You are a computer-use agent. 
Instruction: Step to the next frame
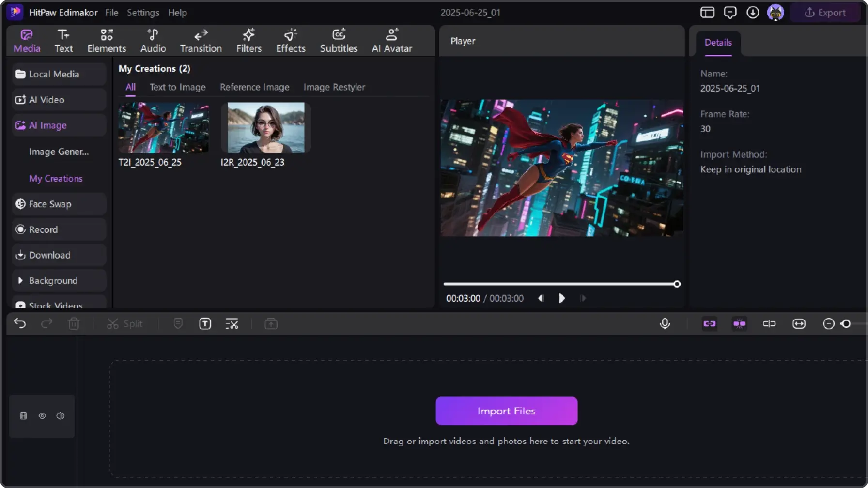point(583,298)
